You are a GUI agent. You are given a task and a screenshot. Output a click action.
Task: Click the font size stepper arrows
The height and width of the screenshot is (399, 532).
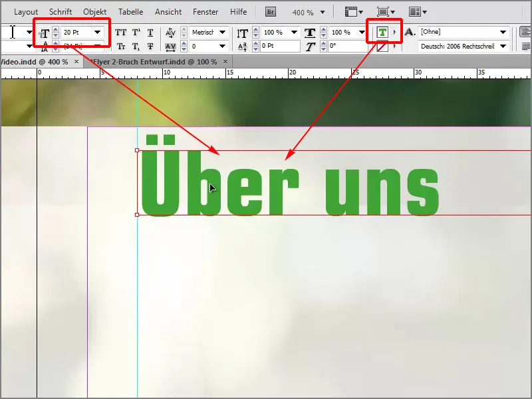(x=56, y=32)
